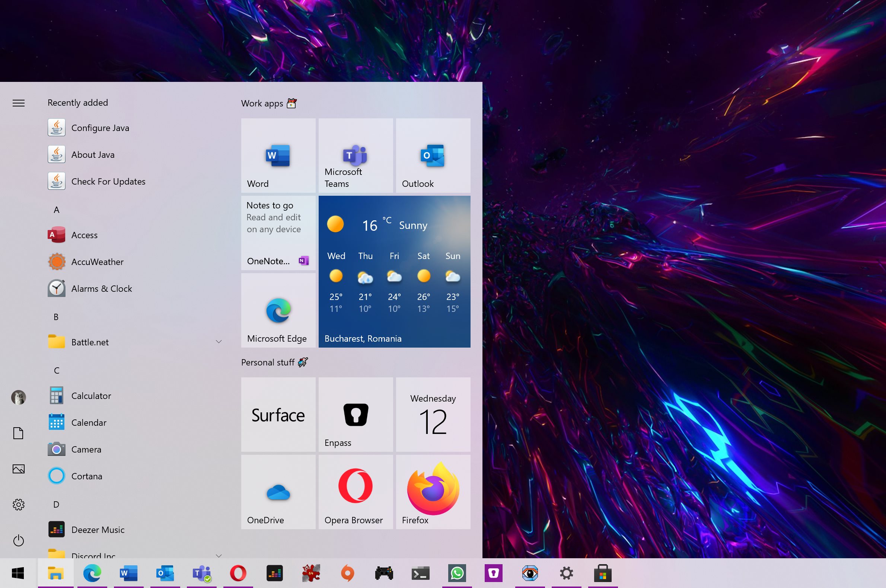Viewport: 886px width, 588px height.
Task: Jump using the letter A header
Action: point(56,210)
